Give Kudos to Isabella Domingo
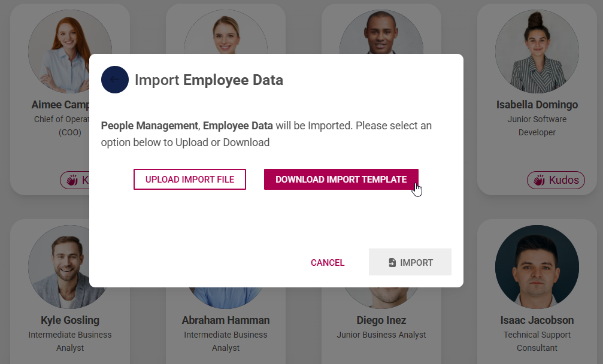603x364 pixels. click(x=556, y=180)
